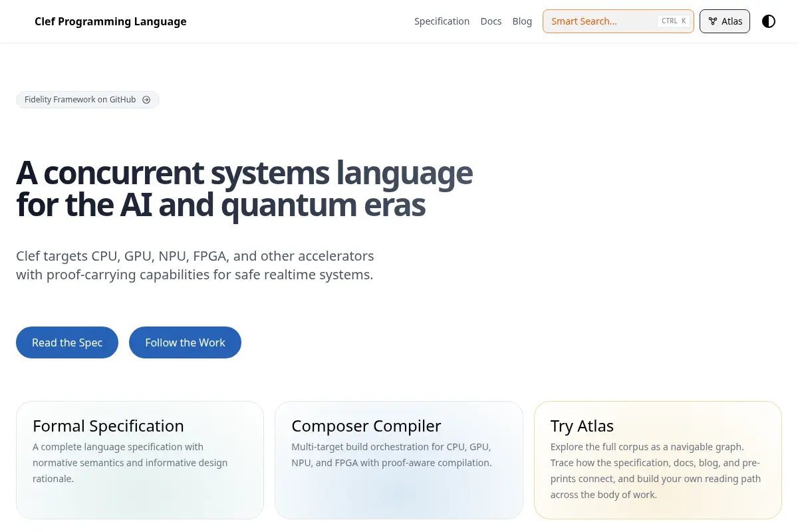Open the Formal Specification card

click(140, 460)
